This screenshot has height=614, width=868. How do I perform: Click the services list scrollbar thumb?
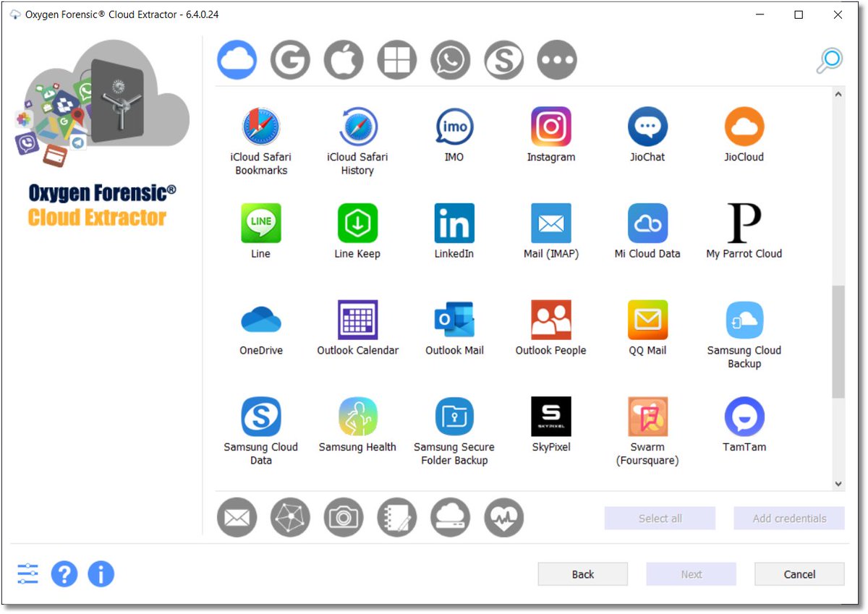838,342
